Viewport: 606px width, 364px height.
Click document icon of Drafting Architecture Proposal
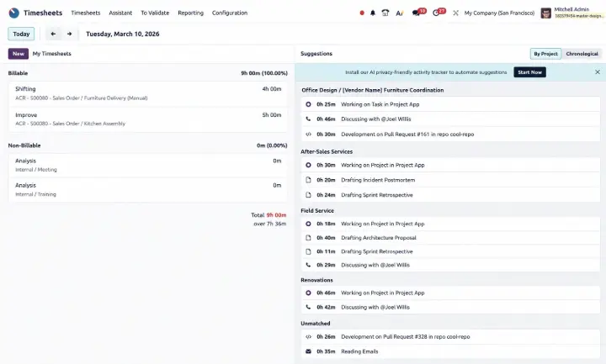point(308,238)
